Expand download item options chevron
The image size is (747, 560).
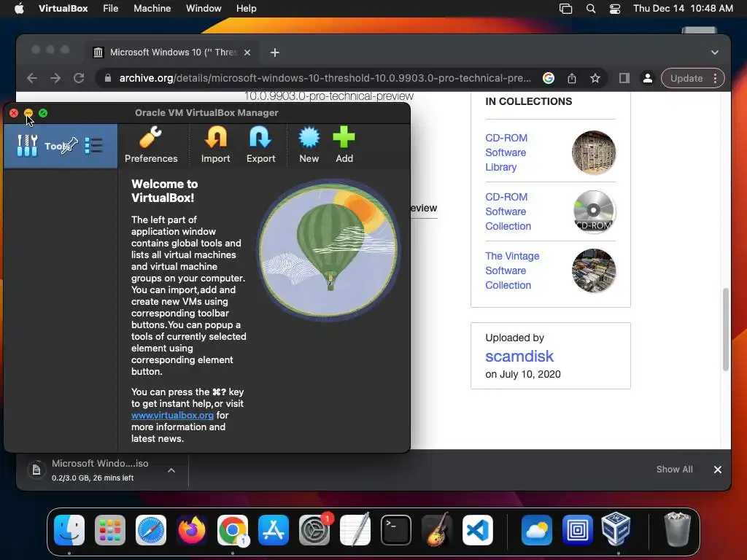[x=171, y=470]
